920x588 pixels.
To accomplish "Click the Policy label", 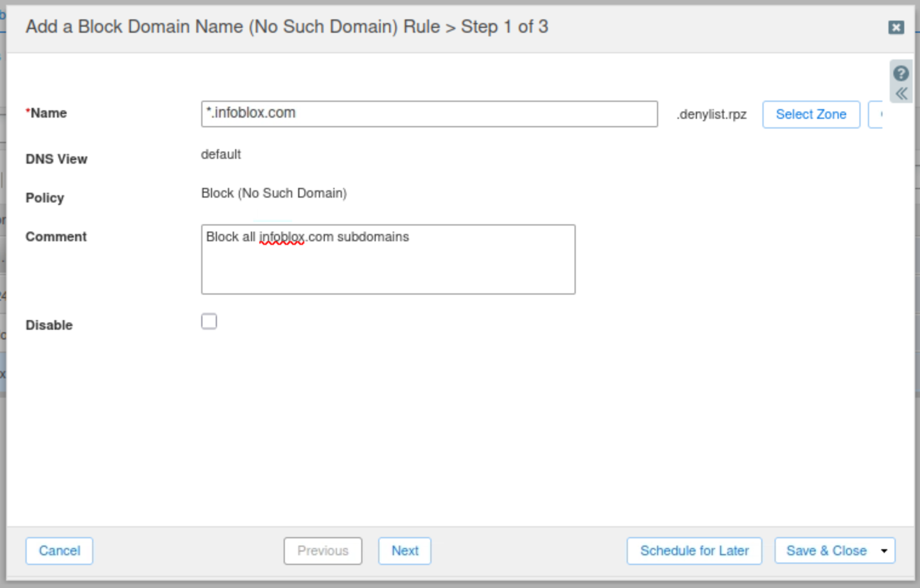I will 45,198.
